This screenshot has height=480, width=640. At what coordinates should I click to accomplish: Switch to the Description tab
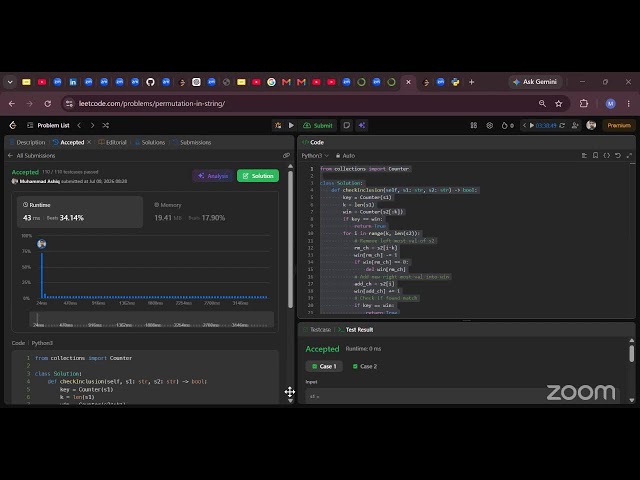click(28, 142)
